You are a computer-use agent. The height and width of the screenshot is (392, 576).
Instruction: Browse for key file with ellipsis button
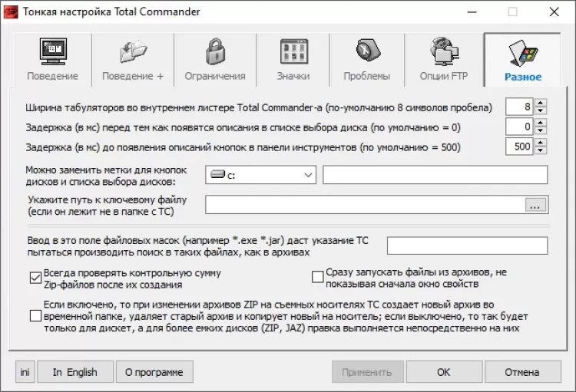(x=535, y=205)
